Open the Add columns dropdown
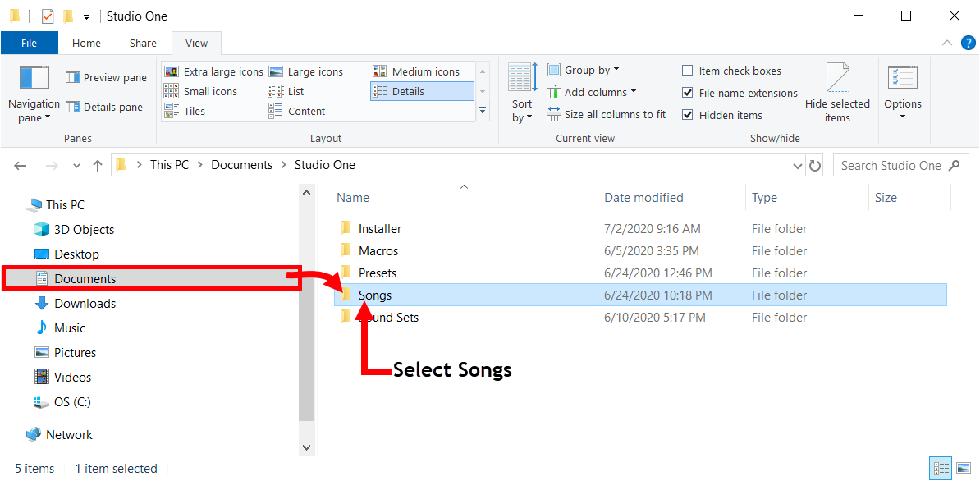980x481 pixels. 591,92
